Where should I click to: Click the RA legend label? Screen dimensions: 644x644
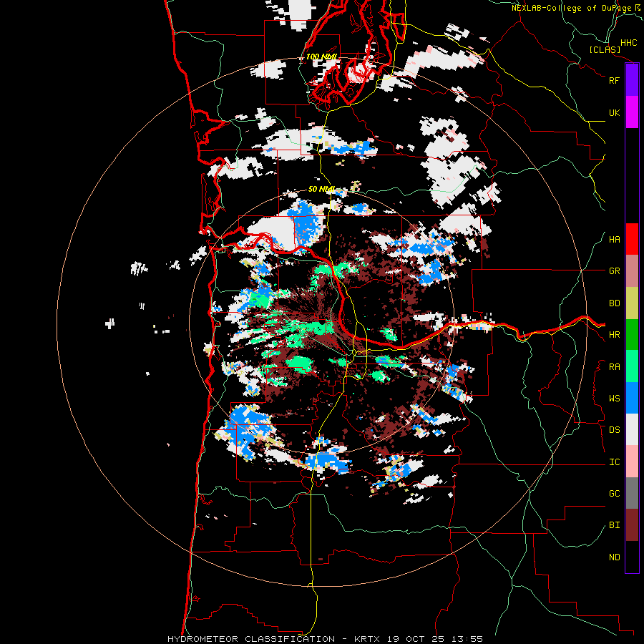coord(614,367)
